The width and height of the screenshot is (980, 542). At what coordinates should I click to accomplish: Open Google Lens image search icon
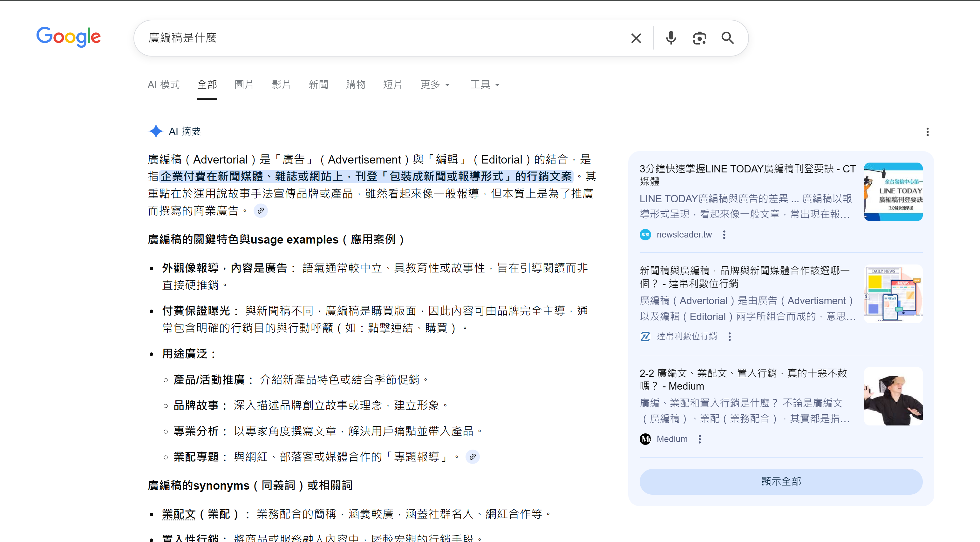coord(699,38)
